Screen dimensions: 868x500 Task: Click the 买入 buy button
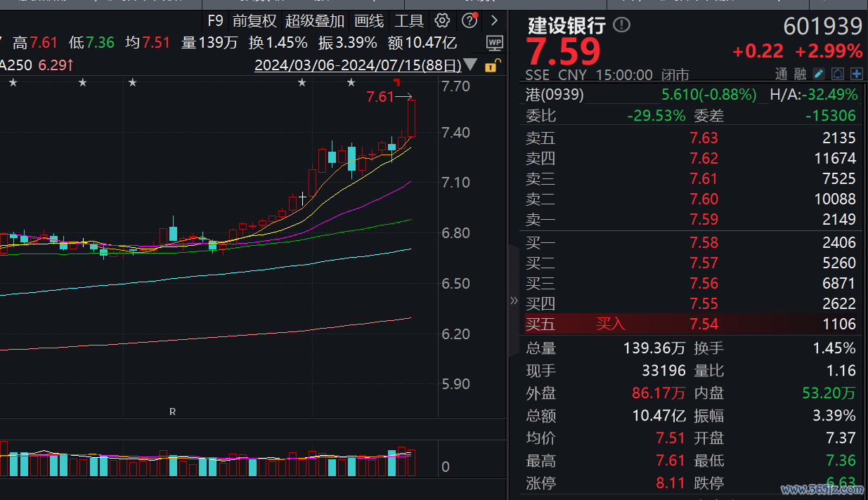611,324
